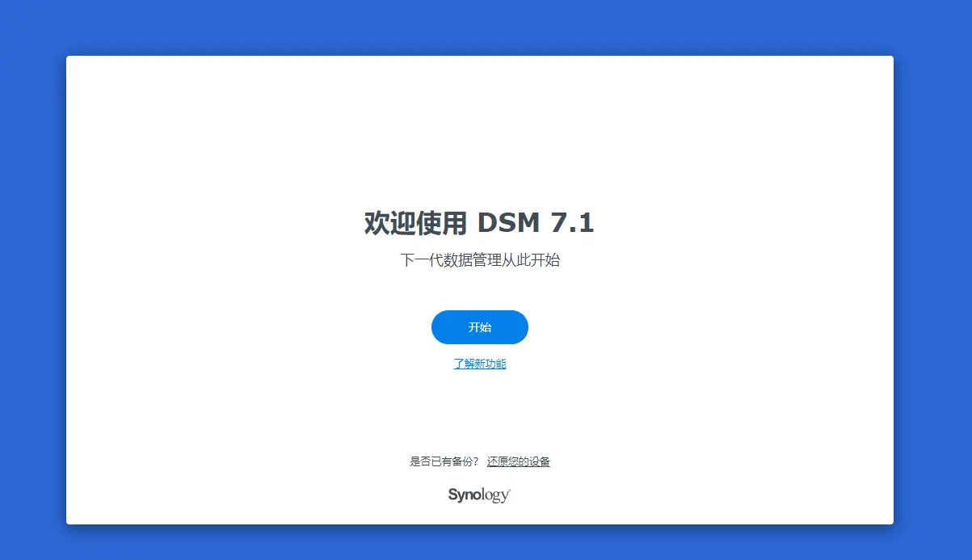Click the 下一代数据管理从此开始 subtitle
This screenshot has width=972, height=560.
coord(480,260)
